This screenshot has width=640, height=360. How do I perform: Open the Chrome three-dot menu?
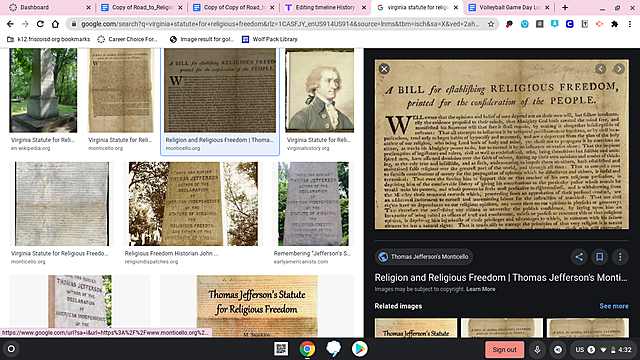point(630,24)
